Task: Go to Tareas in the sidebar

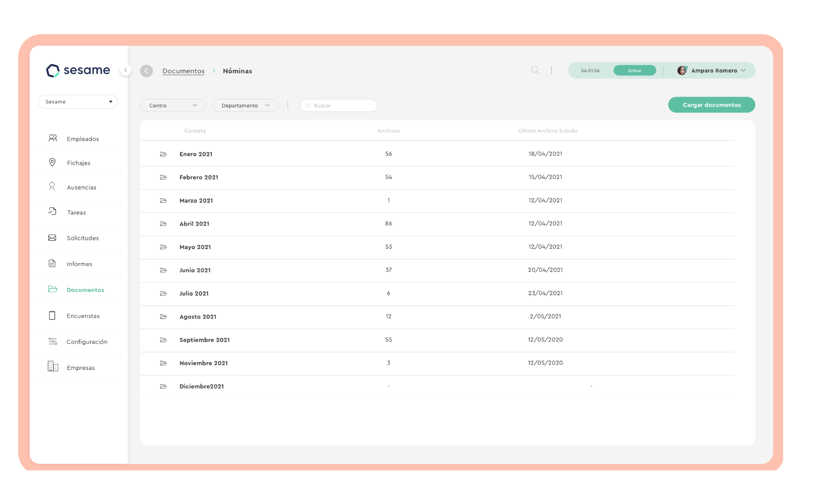Action: coord(76,212)
